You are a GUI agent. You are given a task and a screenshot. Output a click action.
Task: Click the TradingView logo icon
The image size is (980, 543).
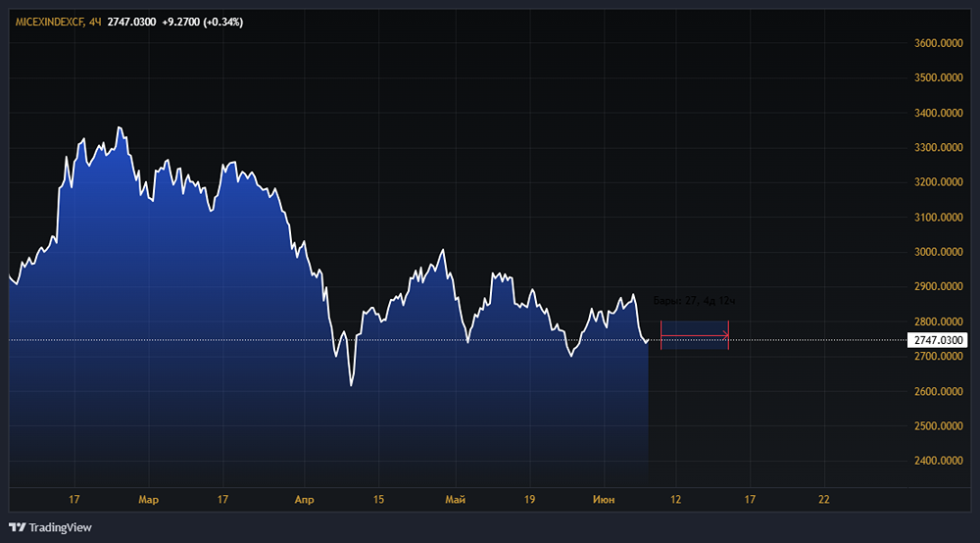point(17,527)
